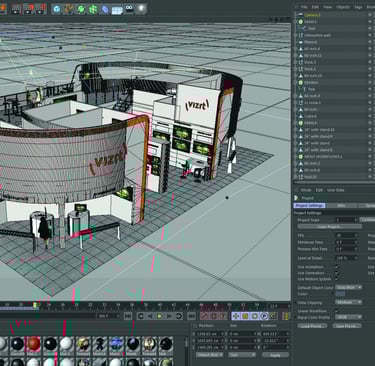
Task: Select the Project Settings tab
Action: [x=309, y=206]
